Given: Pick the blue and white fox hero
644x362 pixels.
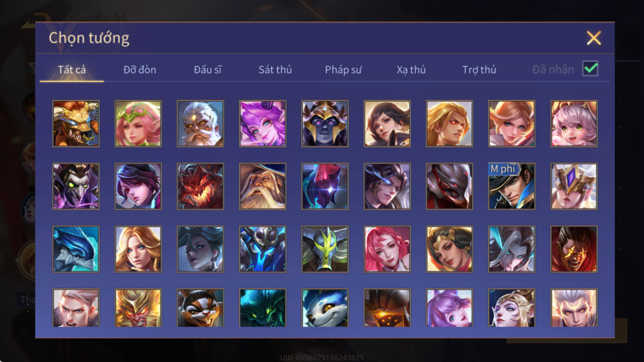Looking at the screenshot, I should tap(325, 308).
